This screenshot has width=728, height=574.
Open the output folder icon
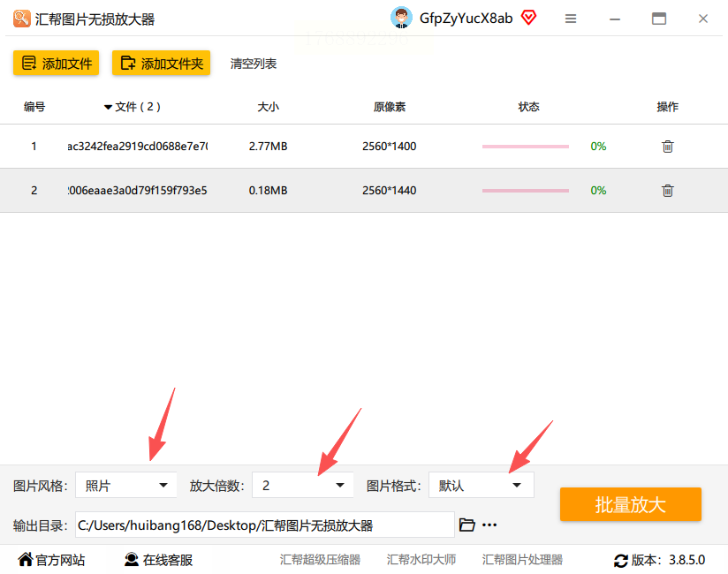(x=466, y=525)
